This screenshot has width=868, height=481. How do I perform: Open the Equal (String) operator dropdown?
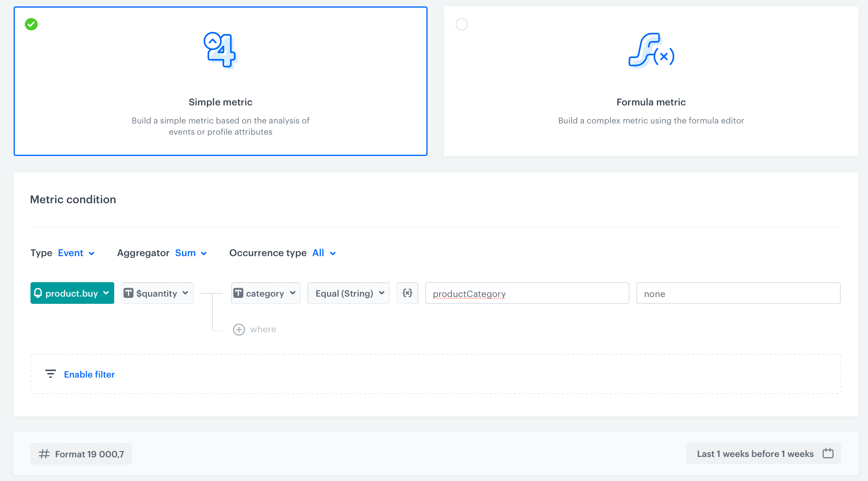tap(348, 293)
